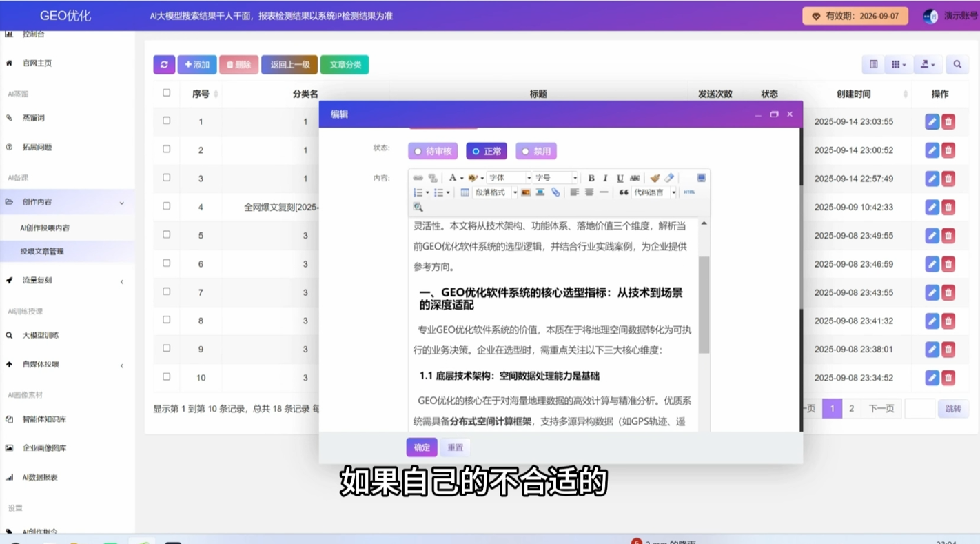Click the refresh icon above the article list
Image resolution: width=980 pixels, height=544 pixels.
(x=164, y=64)
